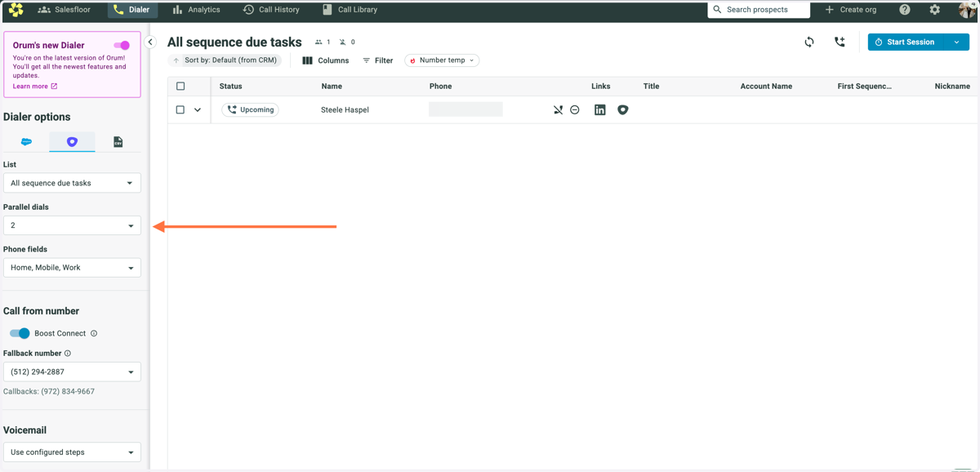This screenshot has height=472, width=980.
Task: Click the Boost Connect info icon
Action: click(94, 333)
